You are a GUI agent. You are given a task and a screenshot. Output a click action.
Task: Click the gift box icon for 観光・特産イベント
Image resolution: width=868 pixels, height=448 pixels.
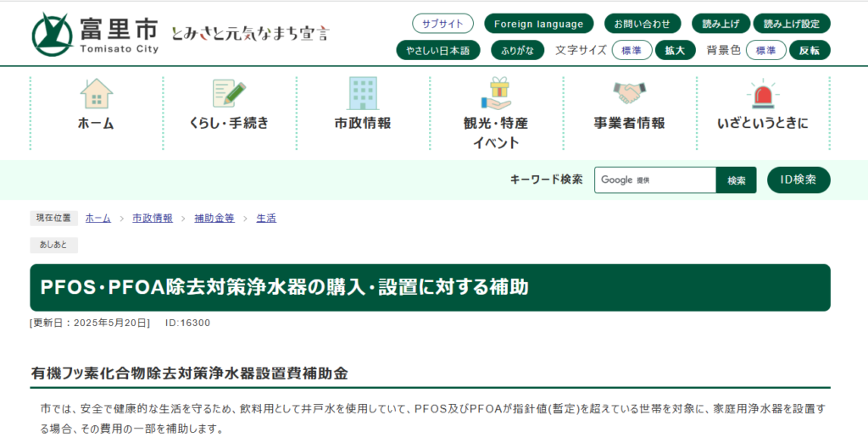pyautogui.click(x=497, y=93)
